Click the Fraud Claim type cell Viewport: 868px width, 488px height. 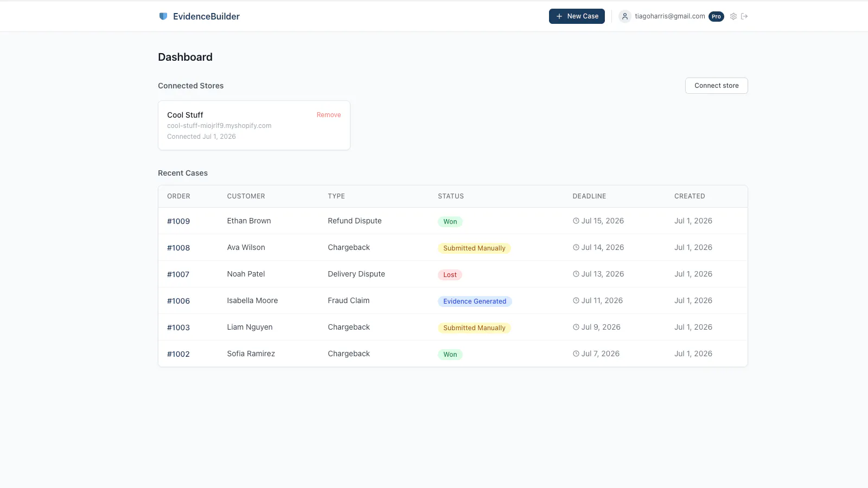click(349, 300)
